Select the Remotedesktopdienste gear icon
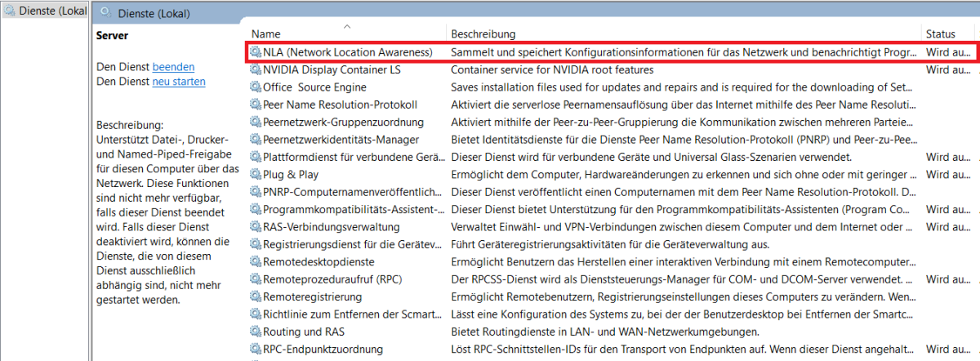Screen dimensions: 980x361 click(256, 262)
